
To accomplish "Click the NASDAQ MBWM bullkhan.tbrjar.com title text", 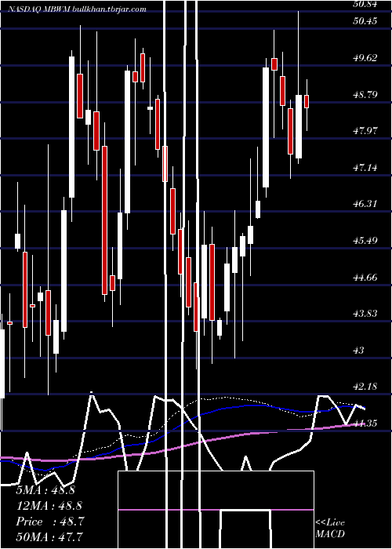I will coord(76,9).
